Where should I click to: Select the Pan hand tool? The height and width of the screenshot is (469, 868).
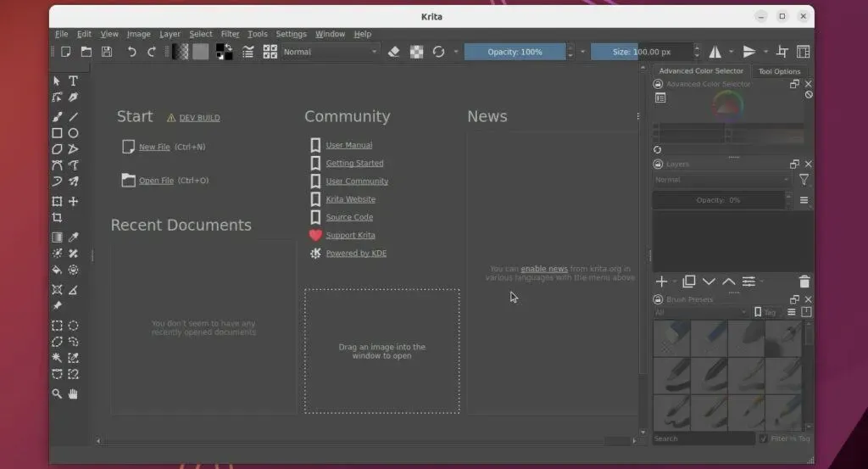pyautogui.click(x=73, y=394)
